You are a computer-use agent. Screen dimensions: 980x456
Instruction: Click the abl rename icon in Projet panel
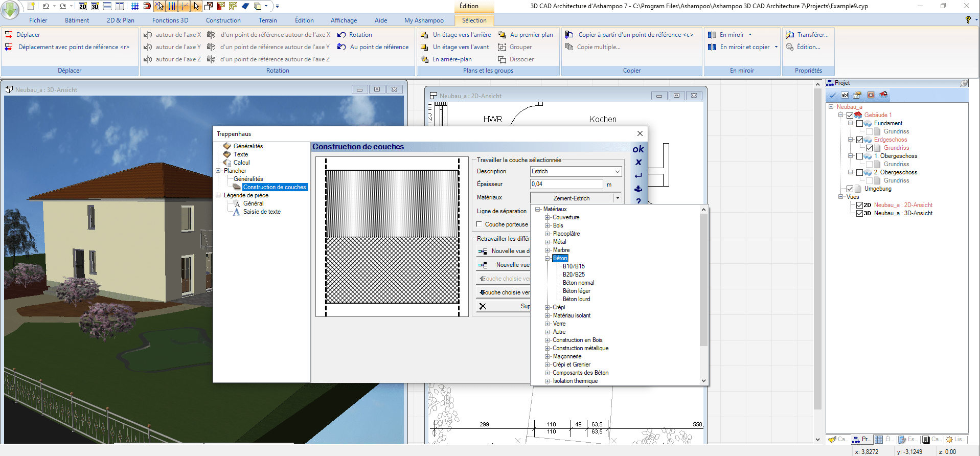point(845,95)
